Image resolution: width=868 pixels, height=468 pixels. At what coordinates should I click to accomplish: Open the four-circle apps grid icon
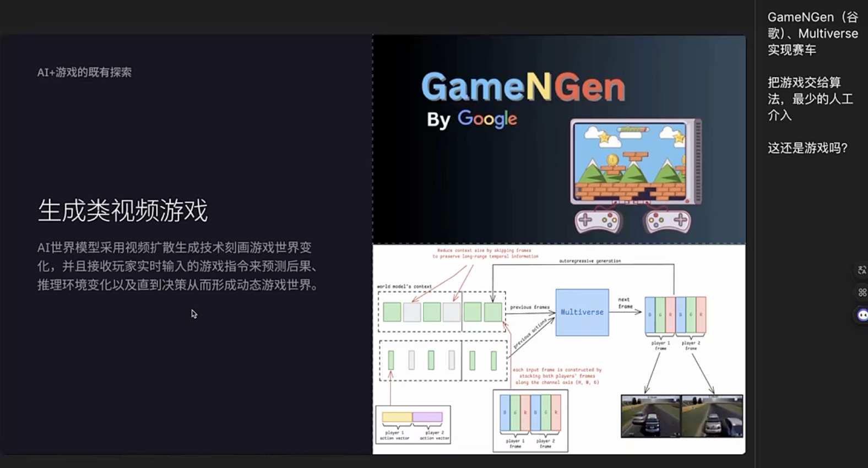point(862,292)
